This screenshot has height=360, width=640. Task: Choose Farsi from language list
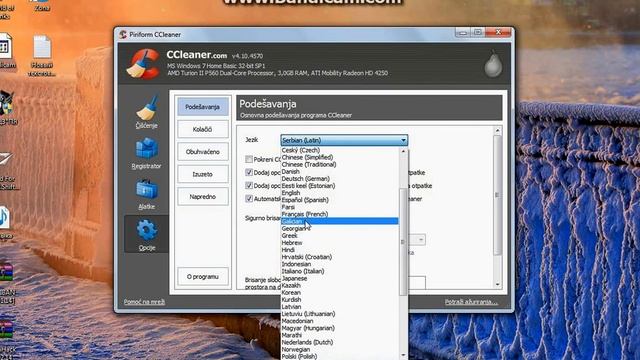(x=340, y=207)
